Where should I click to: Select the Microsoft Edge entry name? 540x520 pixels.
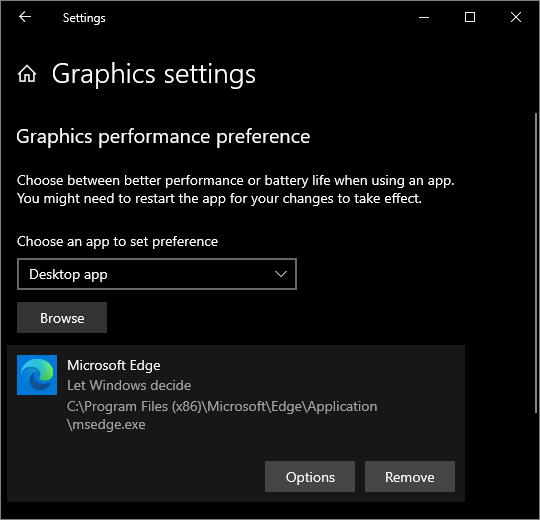114,365
